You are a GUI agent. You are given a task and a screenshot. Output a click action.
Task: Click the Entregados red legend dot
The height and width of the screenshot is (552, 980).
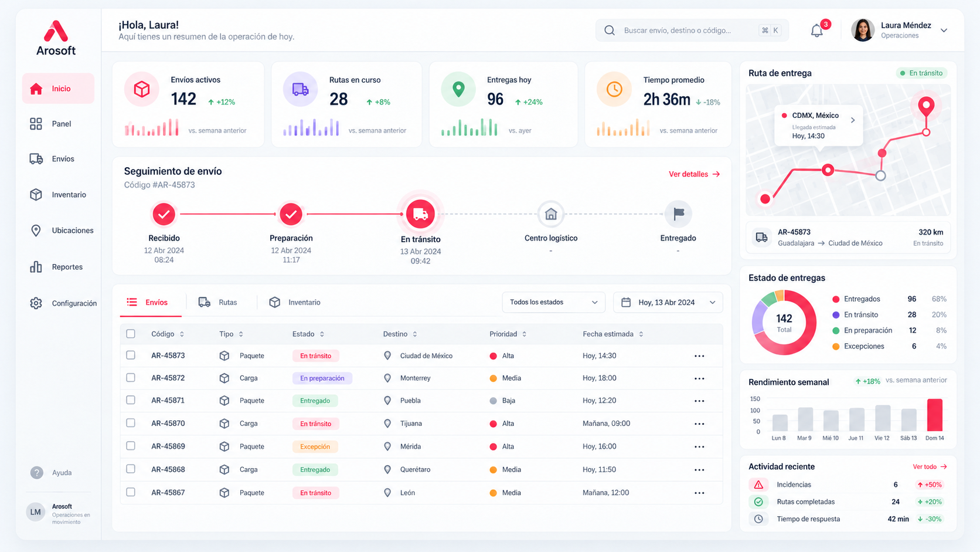point(836,299)
